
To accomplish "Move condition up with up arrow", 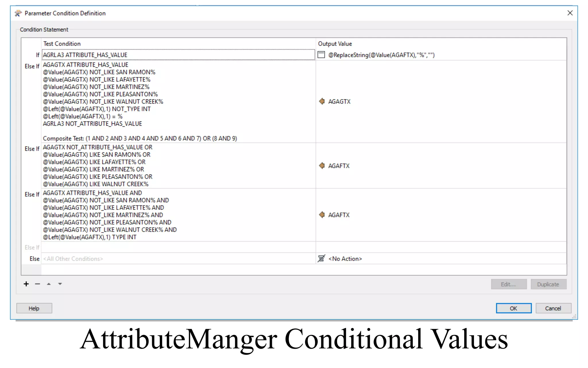I will pos(49,284).
